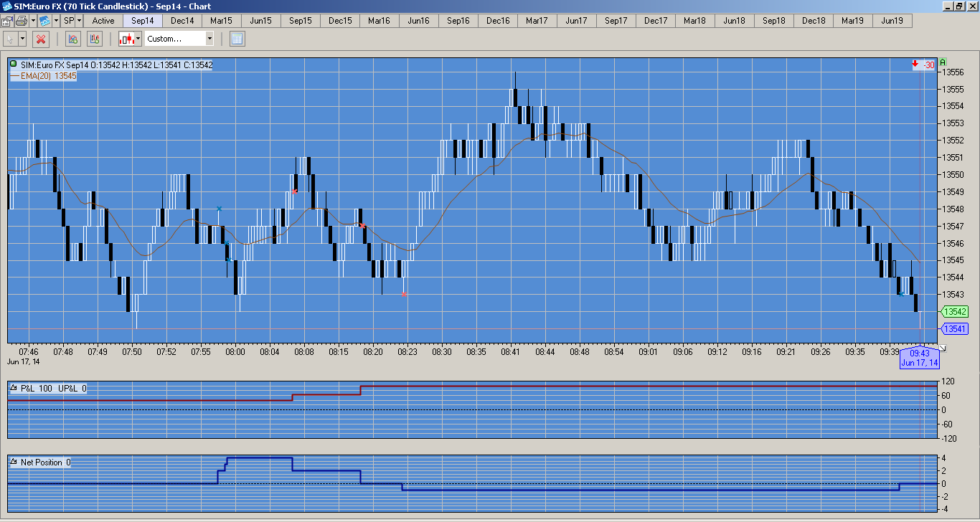Click the Net Position pane triangle icon

(14, 462)
